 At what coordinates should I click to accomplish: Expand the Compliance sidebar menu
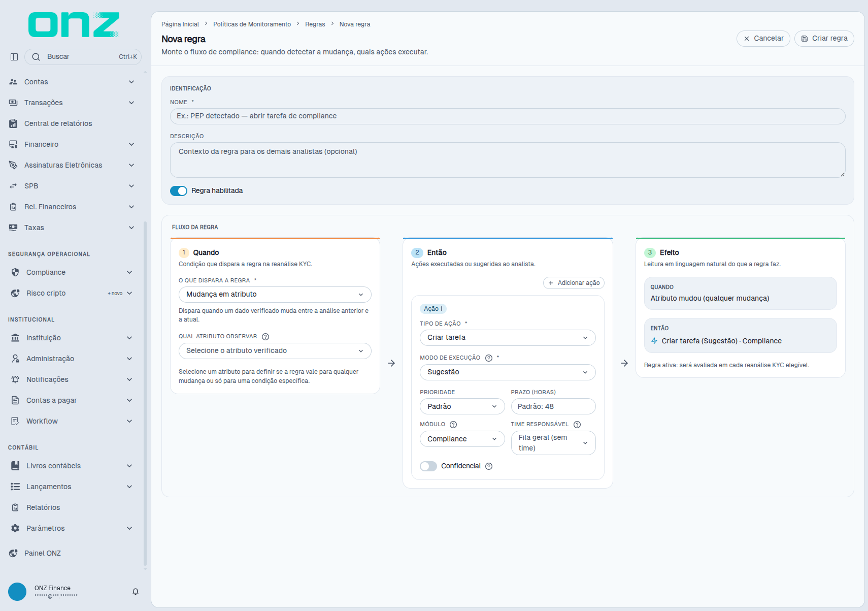tap(71, 272)
